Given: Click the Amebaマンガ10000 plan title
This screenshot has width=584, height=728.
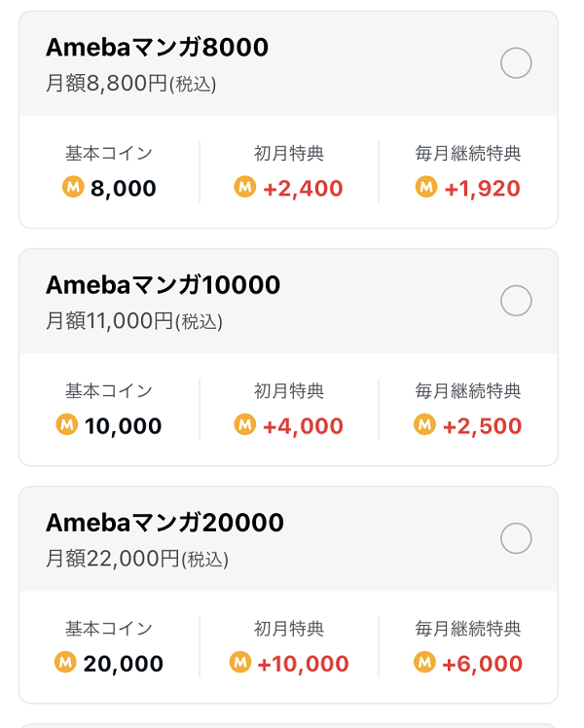Looking at the screenshot, I should coord(163,285).
